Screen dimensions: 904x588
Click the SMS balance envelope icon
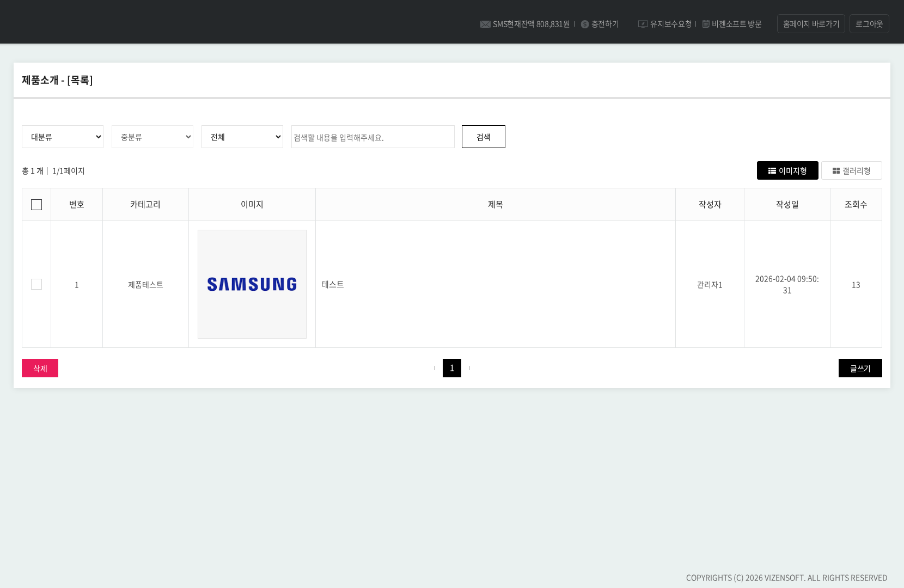485,24
